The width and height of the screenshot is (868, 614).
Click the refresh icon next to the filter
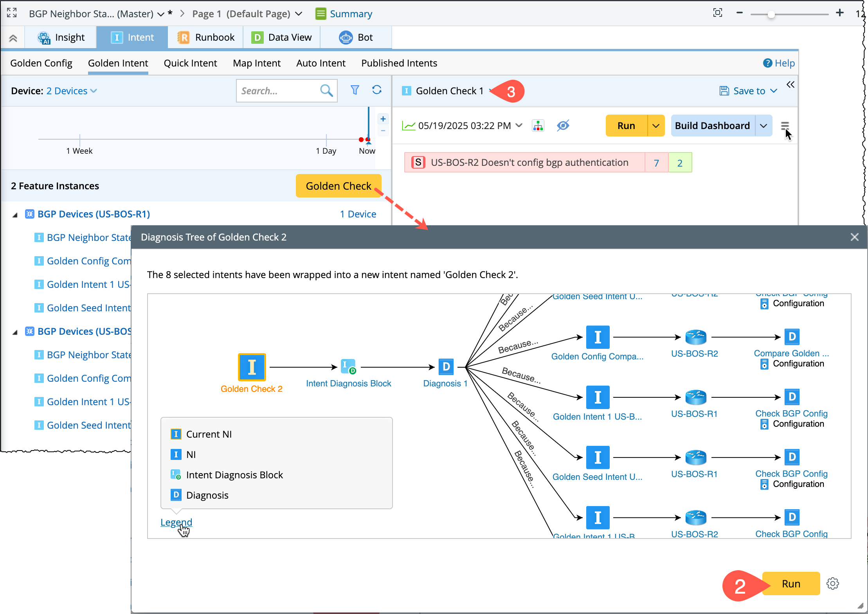376,90
